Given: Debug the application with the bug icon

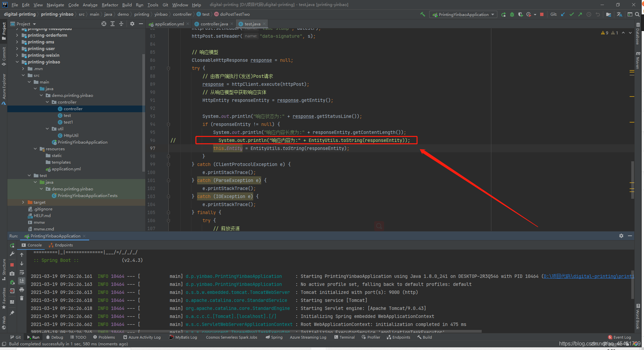Looking at the screenshot, I should [512, 14].
